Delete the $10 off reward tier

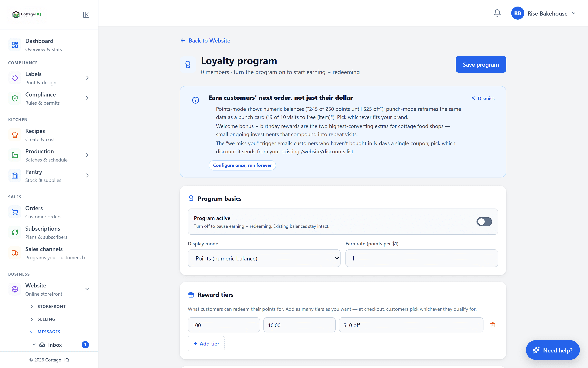pyautogui.click(x=492, y=325)
